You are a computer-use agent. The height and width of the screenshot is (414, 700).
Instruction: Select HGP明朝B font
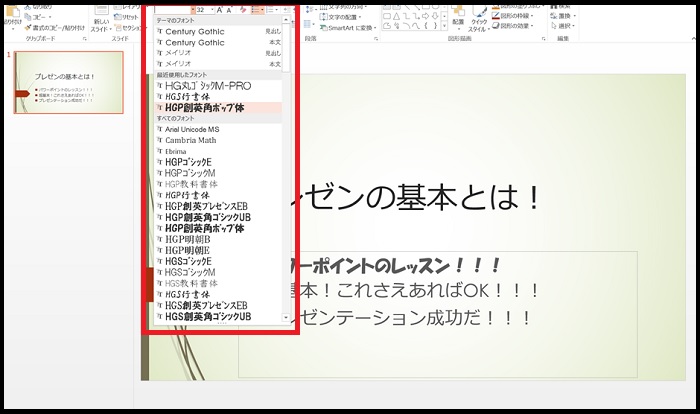coord(218,239)
